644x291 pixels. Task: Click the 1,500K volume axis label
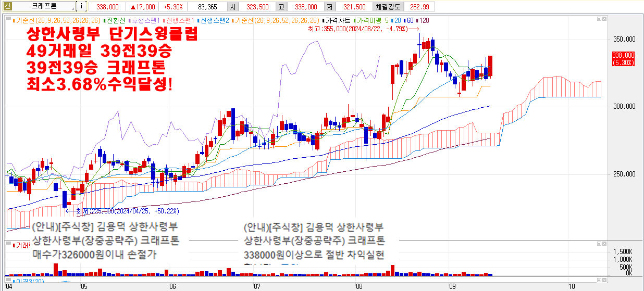tap(622, 252)
